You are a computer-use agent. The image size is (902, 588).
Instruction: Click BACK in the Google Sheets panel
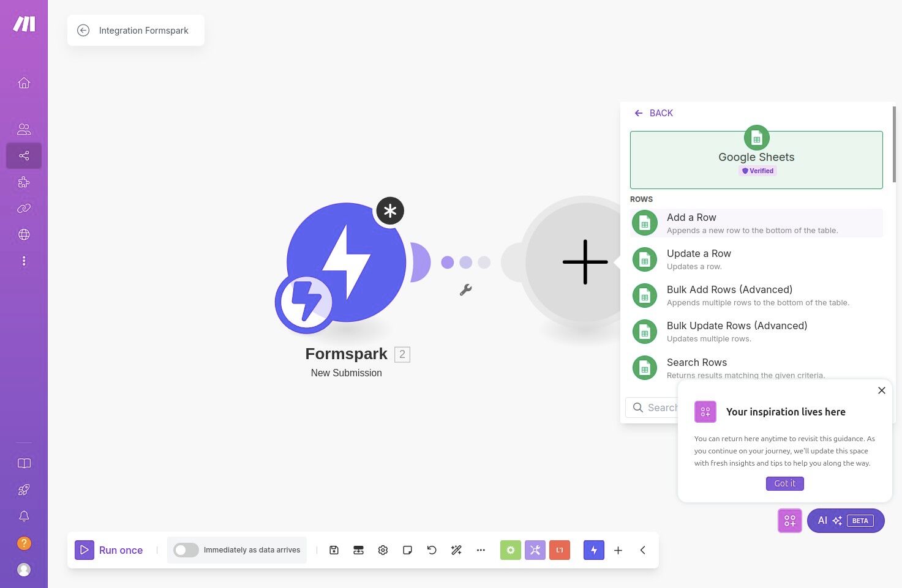coord(653,113)
